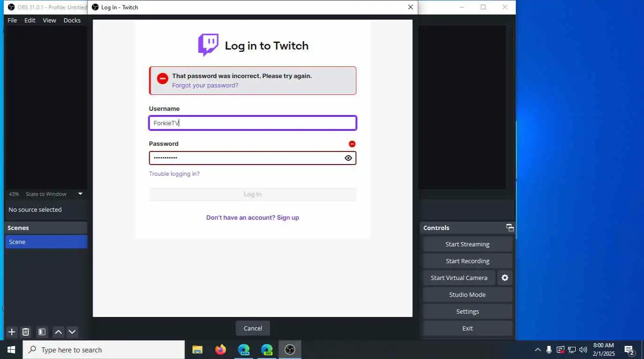644x359 pixels.
Task: Click the Sign up link
Action: pos(288,217)
